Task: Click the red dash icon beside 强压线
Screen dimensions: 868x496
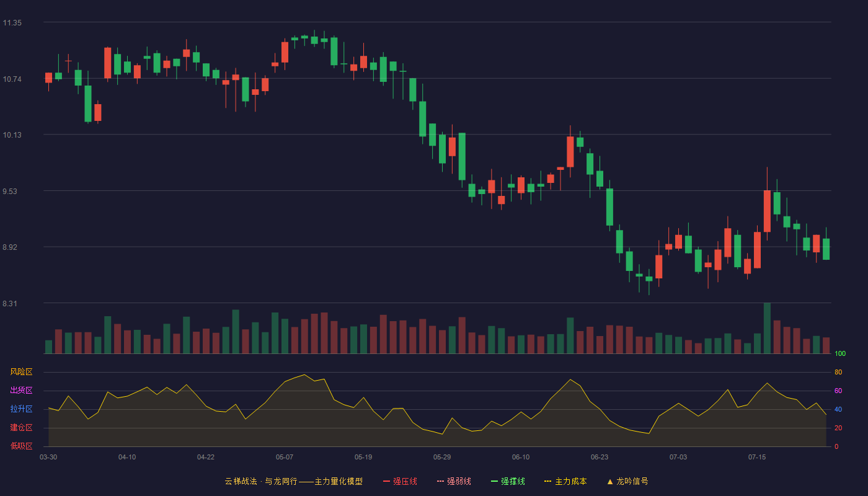Action: pyautogui.click(x=387, y=481)
